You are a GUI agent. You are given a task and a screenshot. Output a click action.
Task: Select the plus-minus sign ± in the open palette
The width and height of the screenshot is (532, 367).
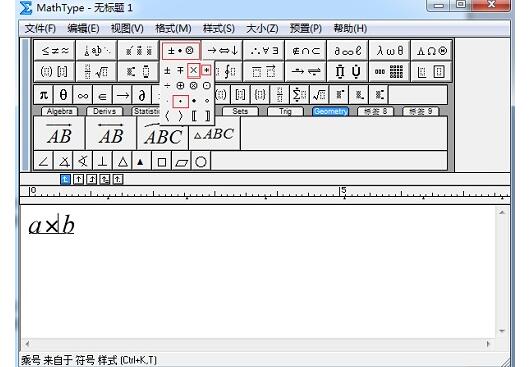(x=167, y=71)
